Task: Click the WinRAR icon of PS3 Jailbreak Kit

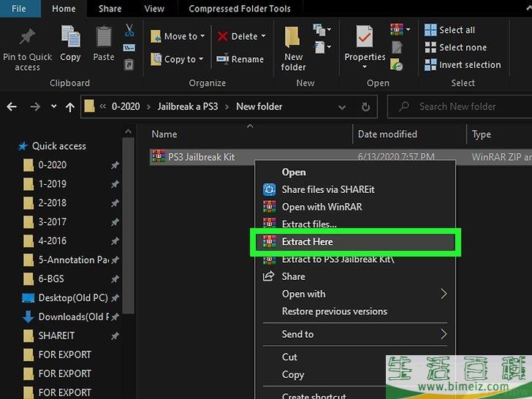Action: (x=159, y=156)
